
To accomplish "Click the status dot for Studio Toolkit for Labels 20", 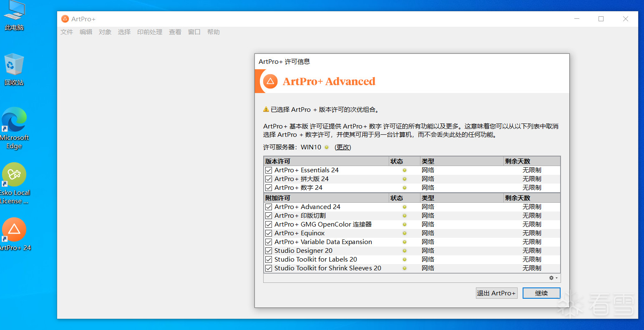I will (404, 259).
